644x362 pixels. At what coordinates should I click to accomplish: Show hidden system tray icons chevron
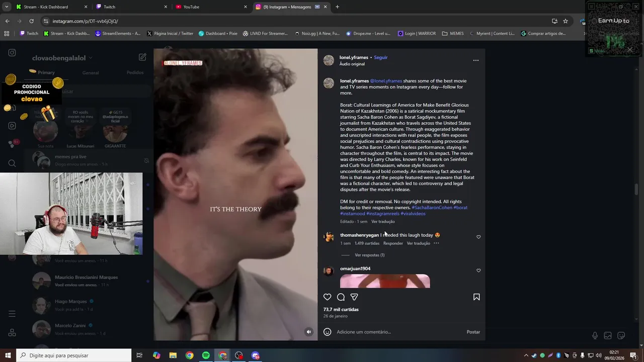tap(526, 355)
